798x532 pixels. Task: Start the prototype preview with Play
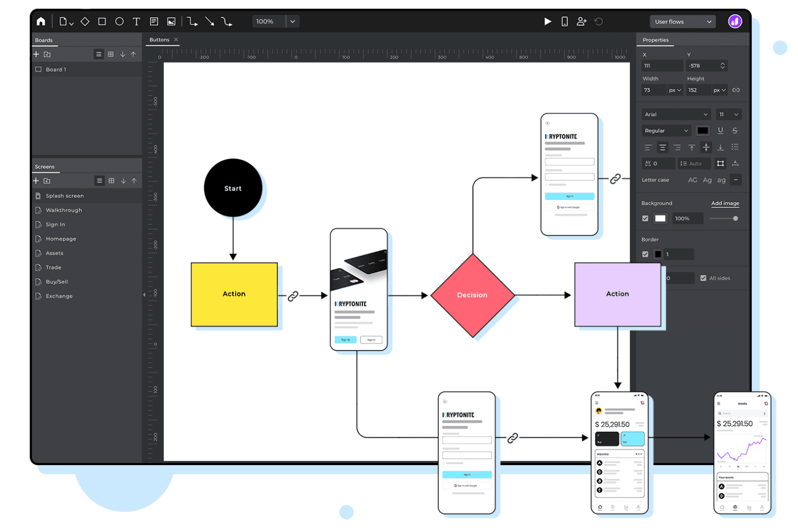pyautogui.click(x=547, y=22)
